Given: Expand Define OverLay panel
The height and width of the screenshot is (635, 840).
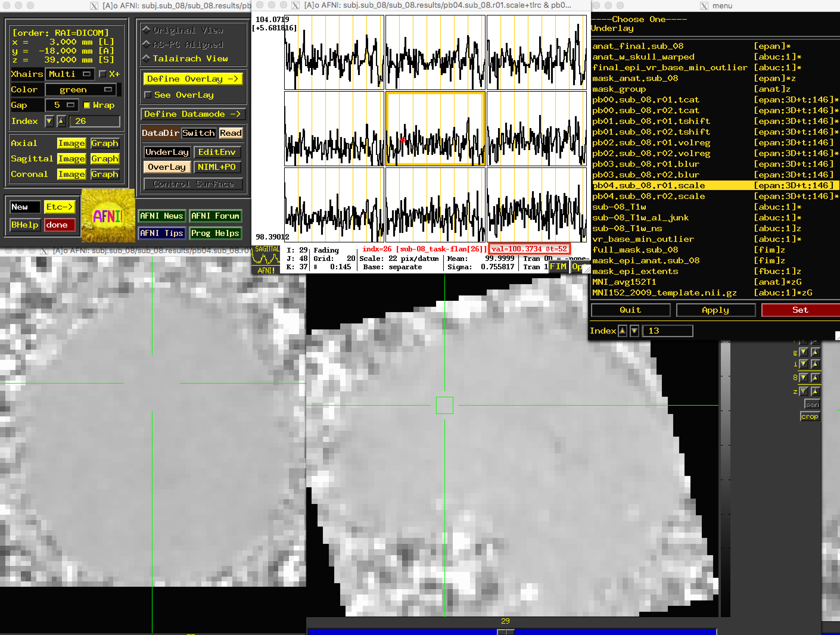Looking at the screenshot, I should click(x=193, y=79).
